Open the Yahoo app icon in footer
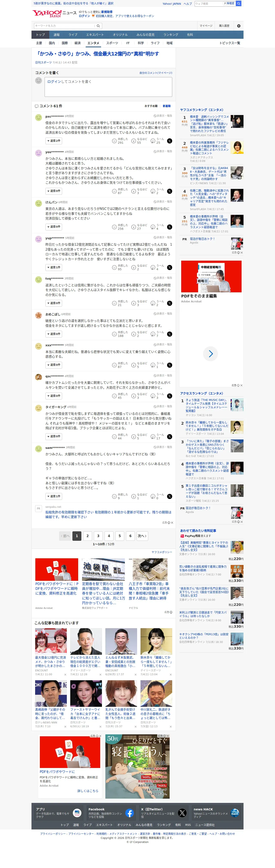Viewport: 275px width, 868px height. 77,813
